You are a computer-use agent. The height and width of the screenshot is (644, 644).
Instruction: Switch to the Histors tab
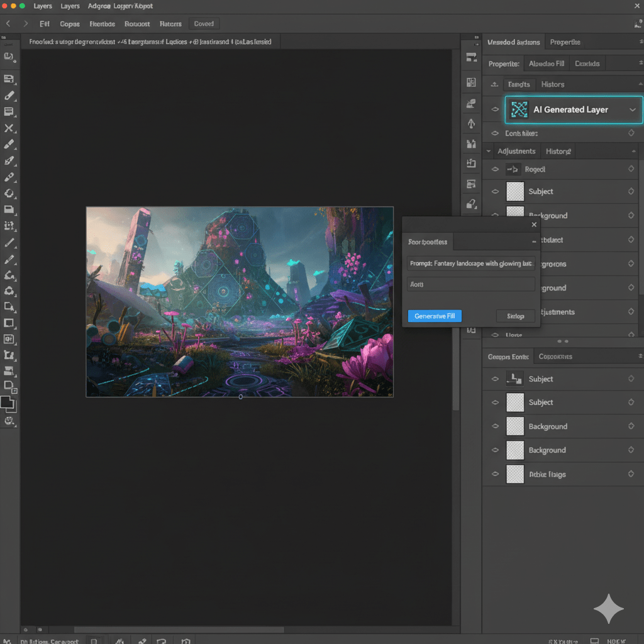click(553, 84)
